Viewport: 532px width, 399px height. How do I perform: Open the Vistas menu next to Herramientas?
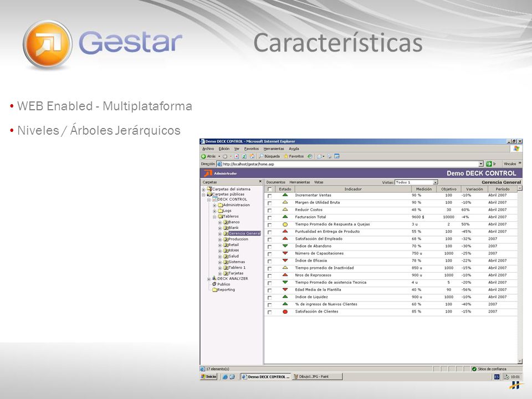319,182
